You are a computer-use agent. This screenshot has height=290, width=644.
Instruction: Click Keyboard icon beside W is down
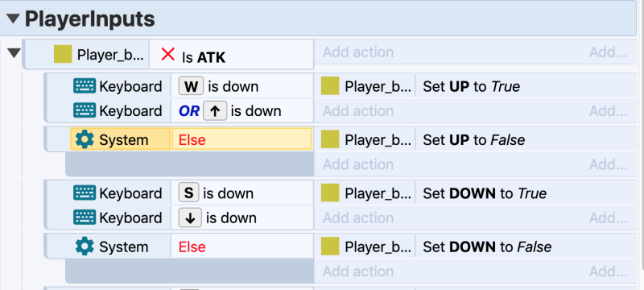pos(85,86)
